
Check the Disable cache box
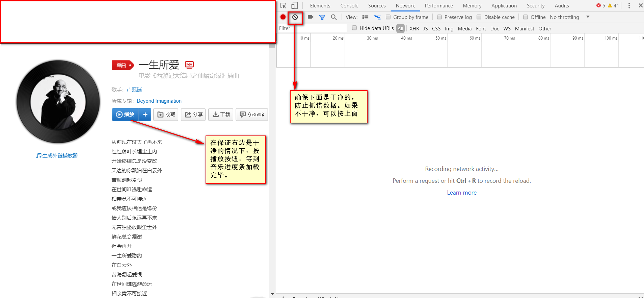click(479, 17)
